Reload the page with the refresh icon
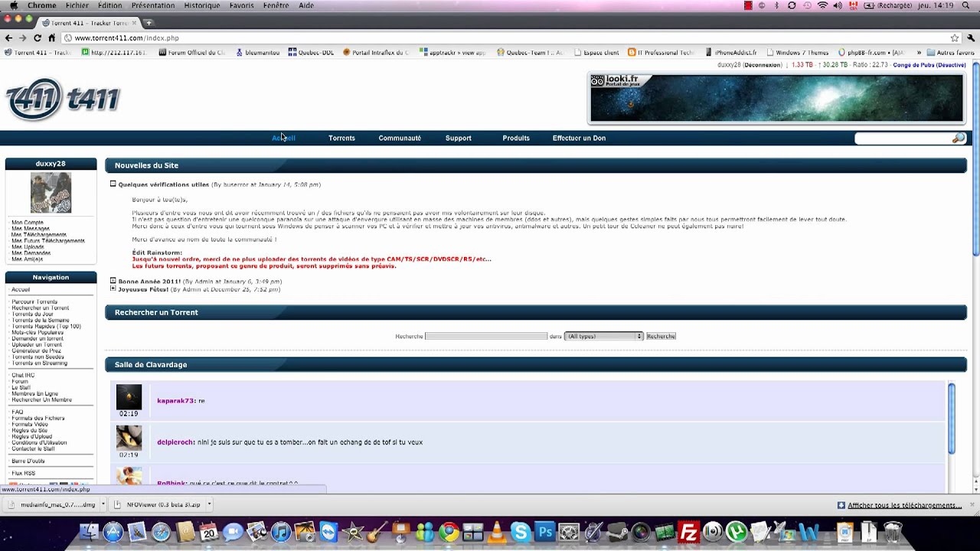 coord(38,37)
